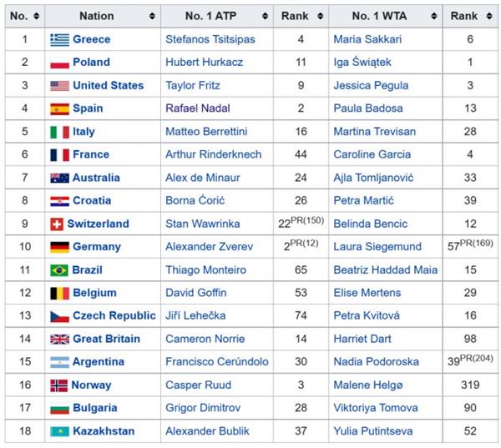Open Caroline Garcia player link
This screenshot has width=501, height=448.
click(372, 154)
